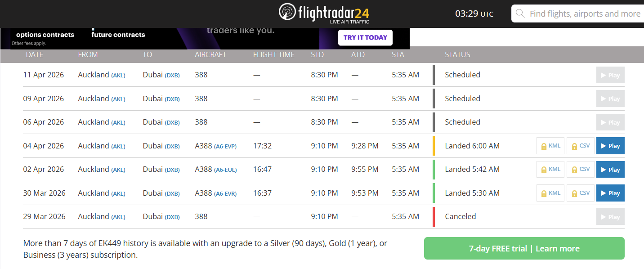
Task: Download KML for 30 Mar flight
Action: (550, 193)
